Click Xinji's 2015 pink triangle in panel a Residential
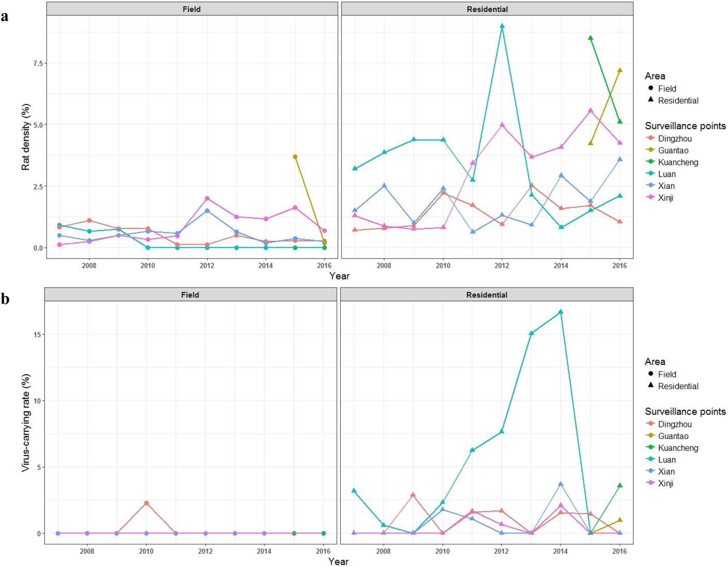Viewport: 728px width, 567px height. tap(590, 110)
